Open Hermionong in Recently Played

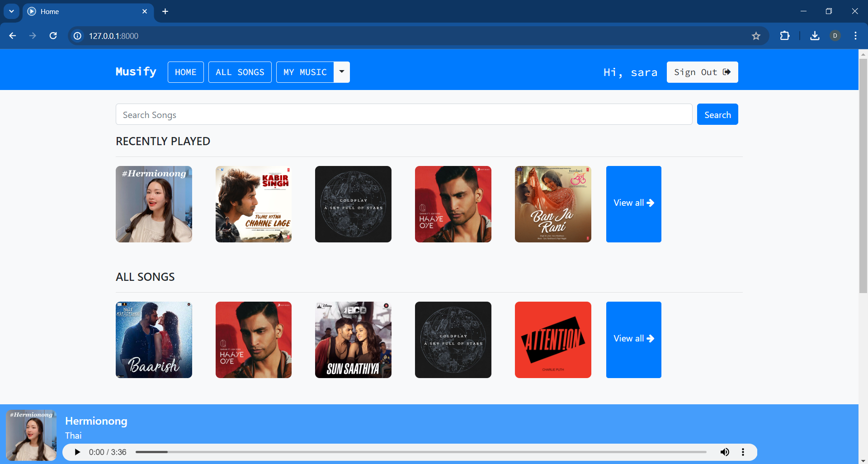pos(154,204)
